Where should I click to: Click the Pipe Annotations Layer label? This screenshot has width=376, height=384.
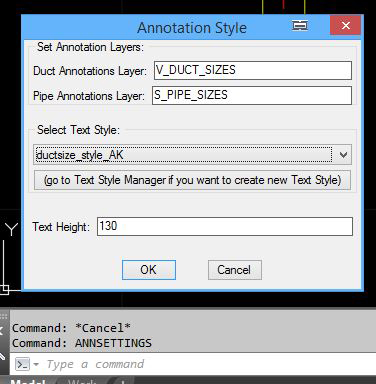(89, 96)
